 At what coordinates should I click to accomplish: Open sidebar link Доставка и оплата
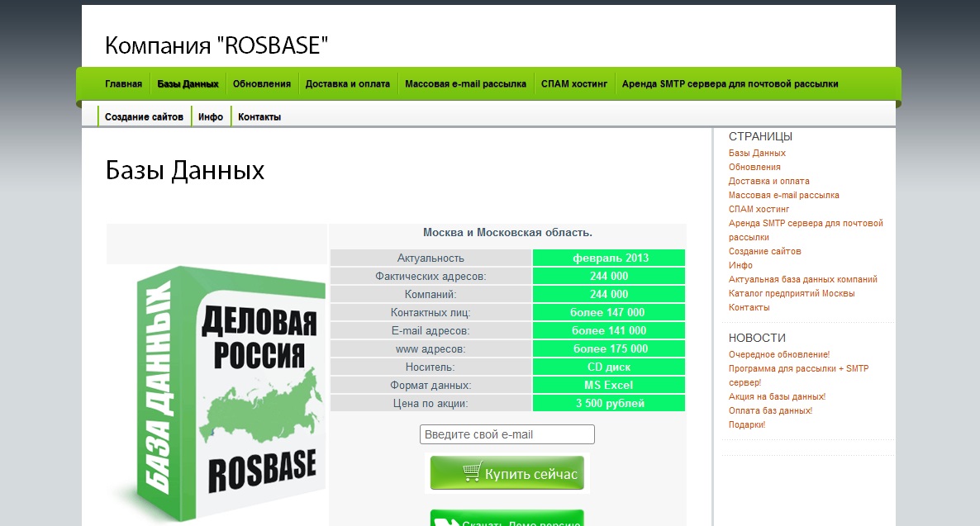coord(768,181)
